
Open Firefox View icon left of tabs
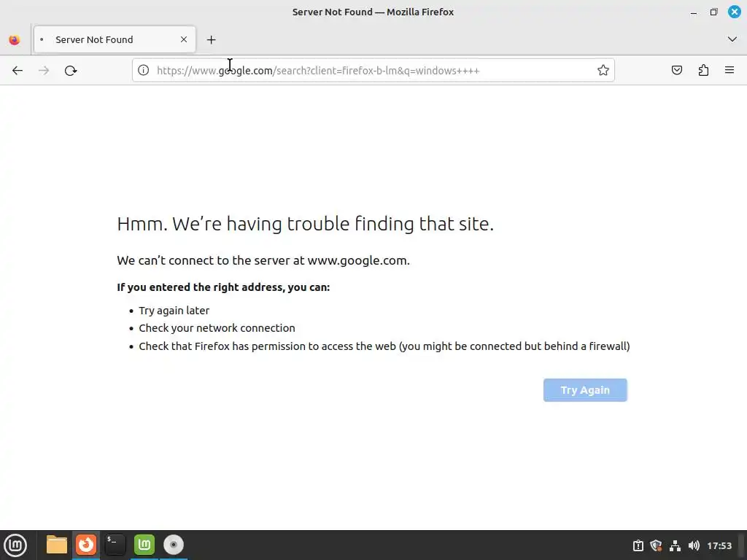coord(15,39)
